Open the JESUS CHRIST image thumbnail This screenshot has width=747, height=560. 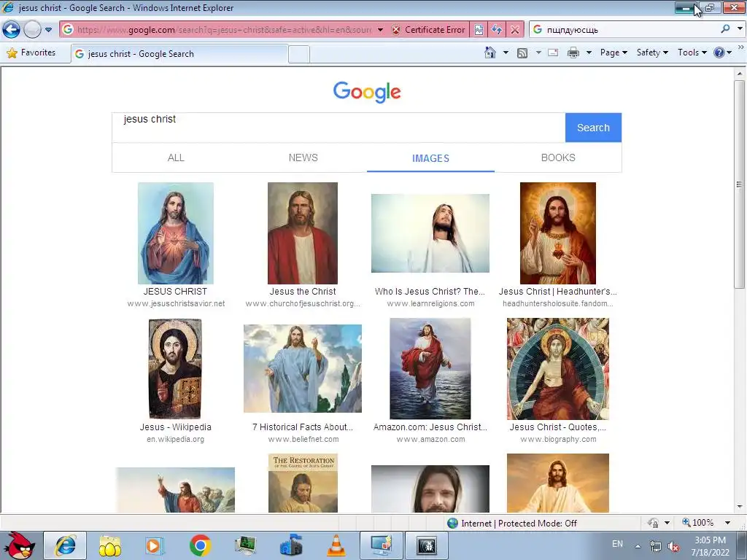click(x=176, y=233)
